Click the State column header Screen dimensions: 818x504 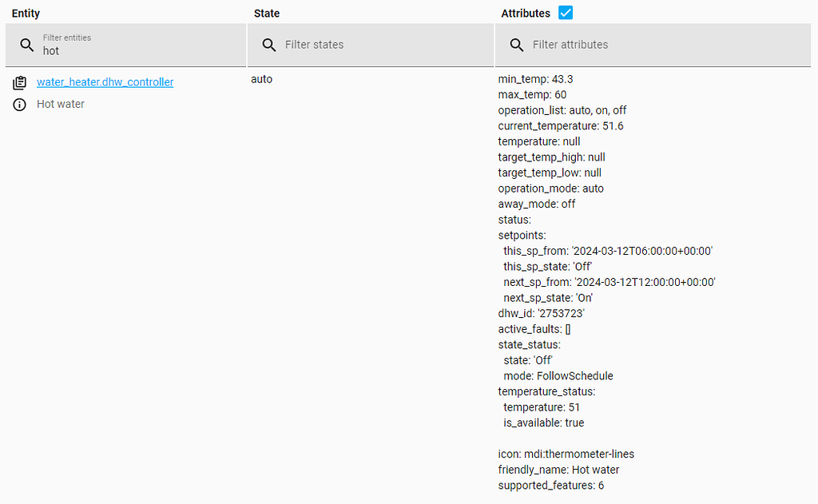(267, 14)
